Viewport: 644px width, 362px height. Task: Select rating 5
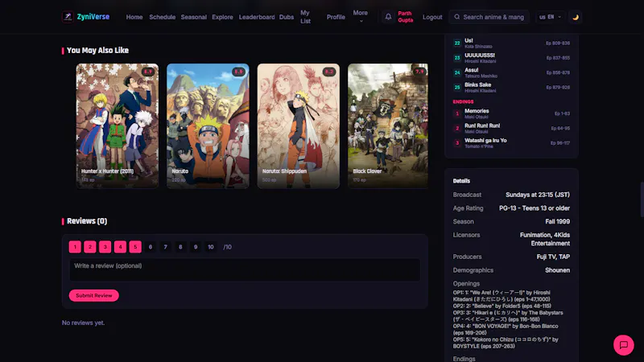pos(135,247)
